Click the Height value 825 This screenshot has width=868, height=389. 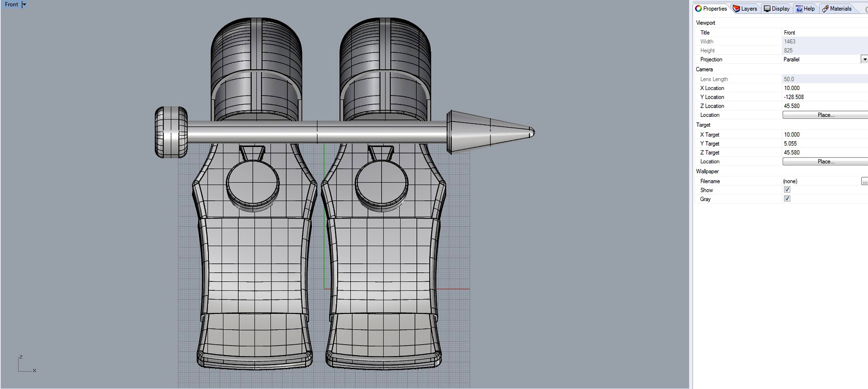click(825, 51)
